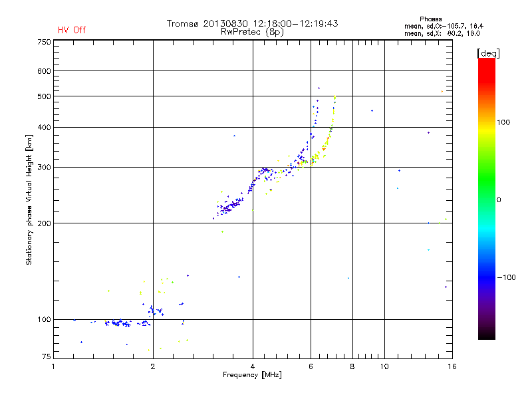Click the x-axis tick label "16"

point(451,366)
